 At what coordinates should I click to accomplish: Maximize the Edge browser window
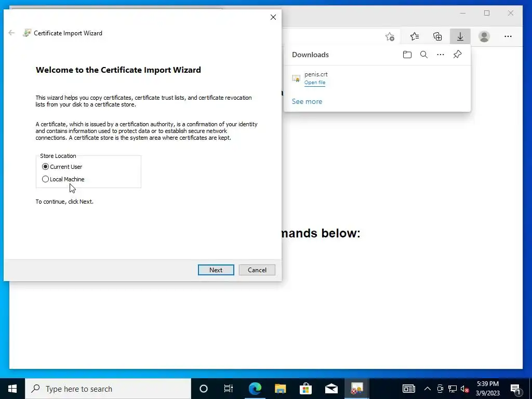[x=487, y=13]
